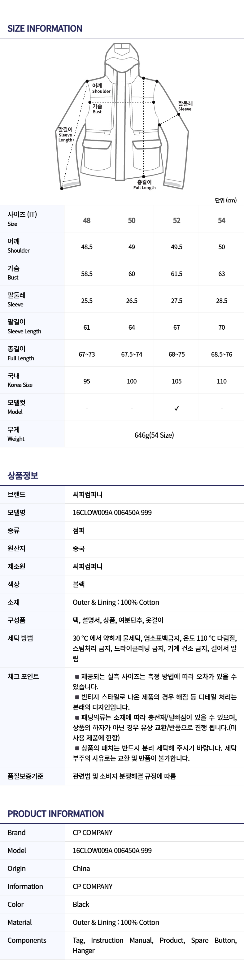244x980 pixels.
Task: Click the model-cut checkmark under size 52
Action: tap(176, 408)
